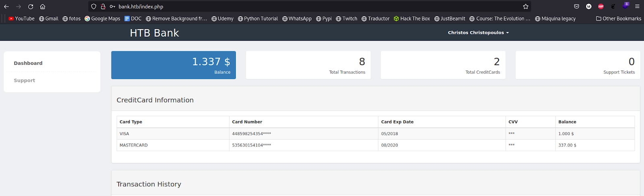
Task: Open the Máquina legacy bookmark
Action: click(x=555, y=19)
